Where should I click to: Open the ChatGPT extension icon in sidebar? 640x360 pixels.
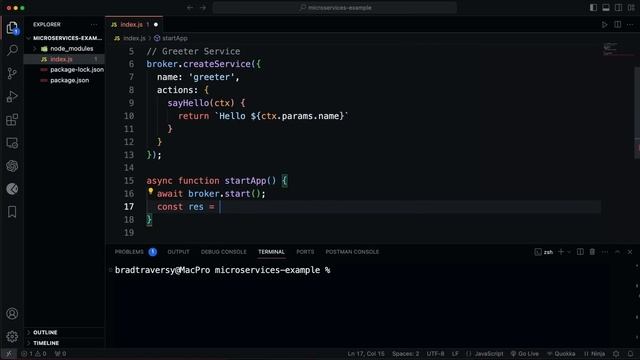click(x=12, y=166)
